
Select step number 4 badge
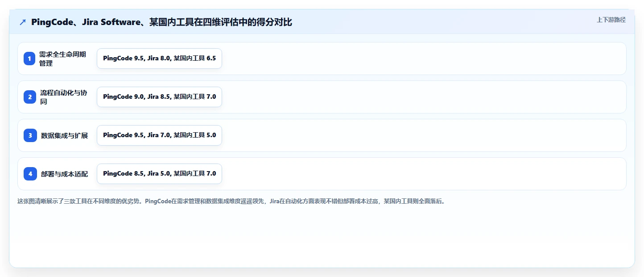pyautogui.click(x=30, y=174)
